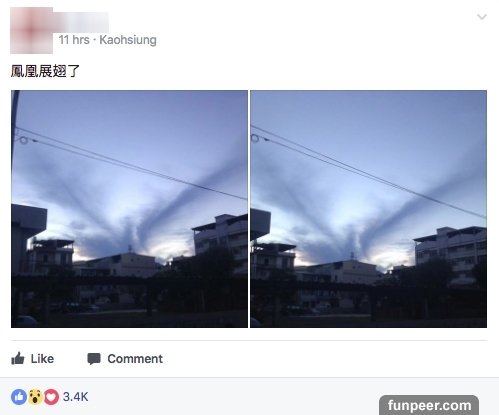Click the blue Like reaction emoji
This screenshot has width=499, height=415.
(19, 397)
